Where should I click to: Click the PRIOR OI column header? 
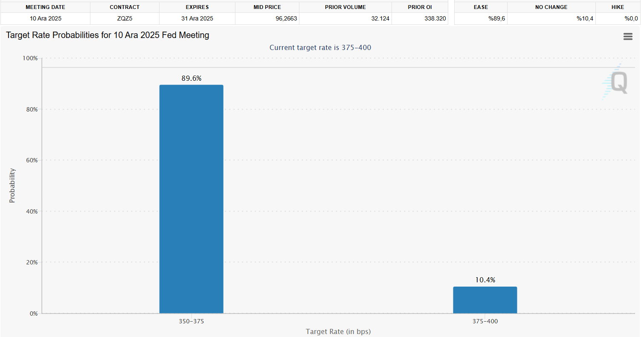pyautogui.click(x=420, y=7)
